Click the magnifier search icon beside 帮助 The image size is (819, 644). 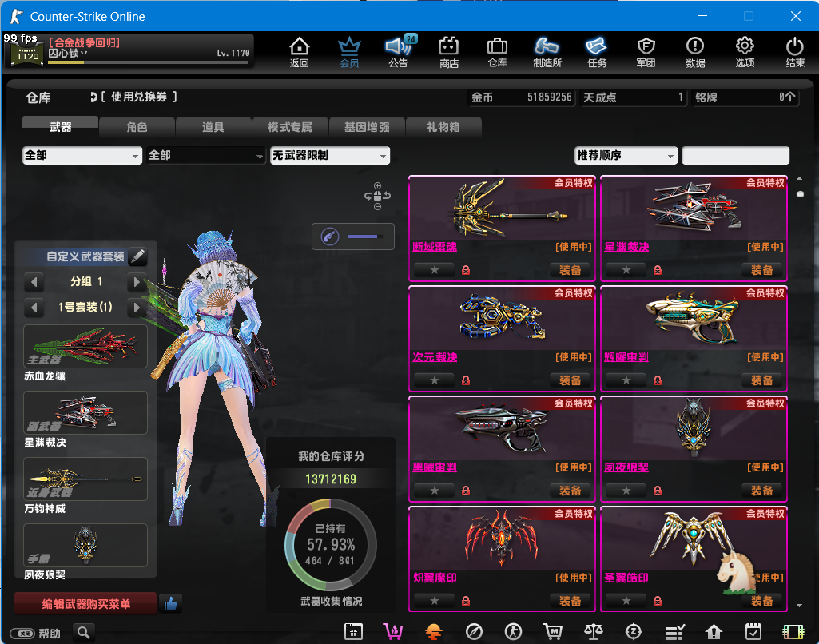click(x=84, y=633)
